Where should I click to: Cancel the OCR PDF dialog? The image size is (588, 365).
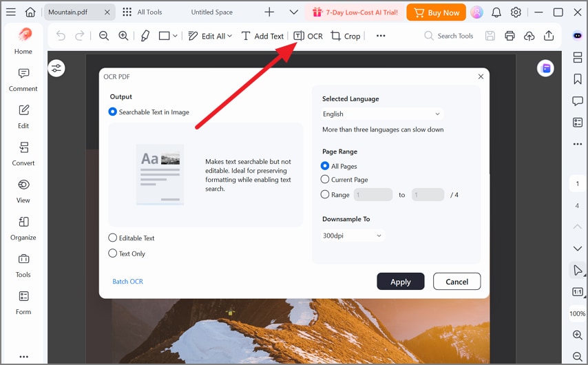[456, 282]
